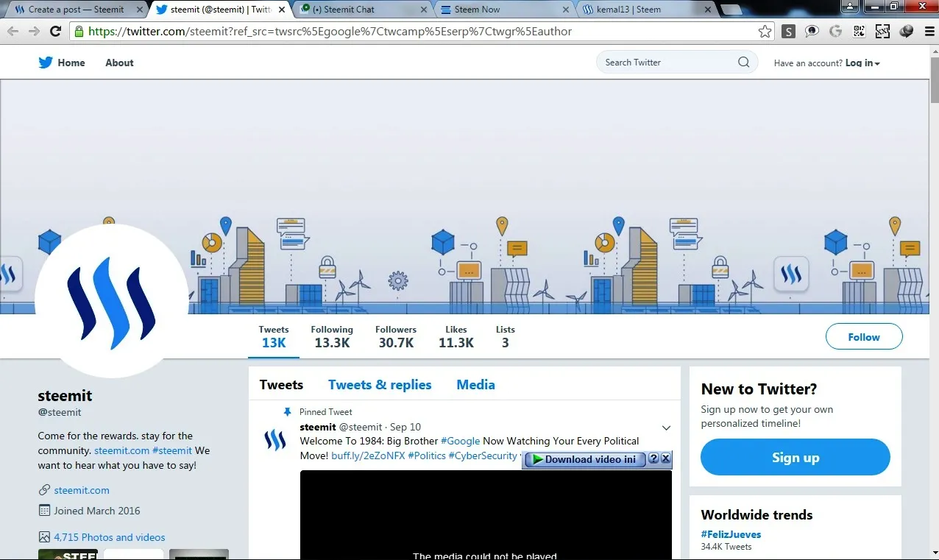This screenshot has height=560, width=939.
Task: Click Download video ini button
Action: point(585,459)
